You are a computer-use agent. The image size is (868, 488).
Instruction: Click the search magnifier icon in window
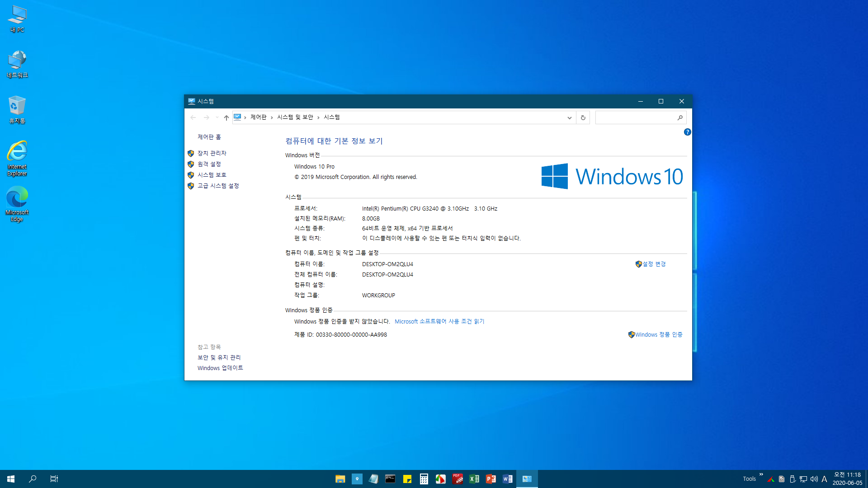click(x=680, y=117)
